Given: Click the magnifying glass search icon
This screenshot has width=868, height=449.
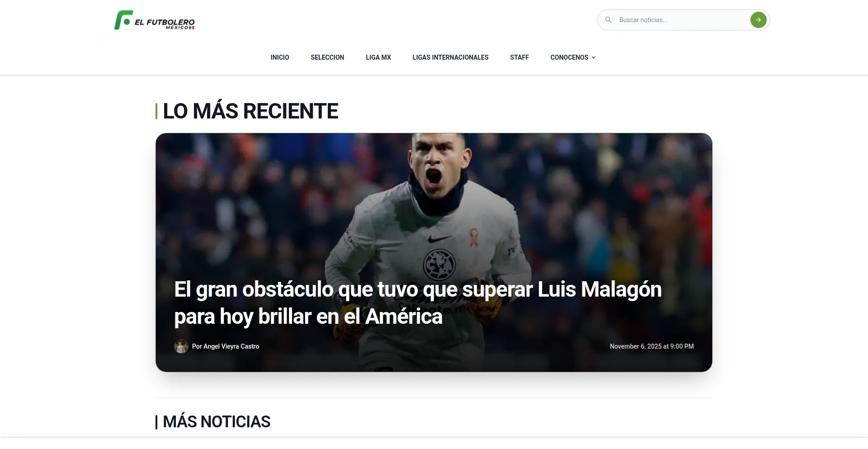Looking at the screenshot, I should (x=609, y=20).
